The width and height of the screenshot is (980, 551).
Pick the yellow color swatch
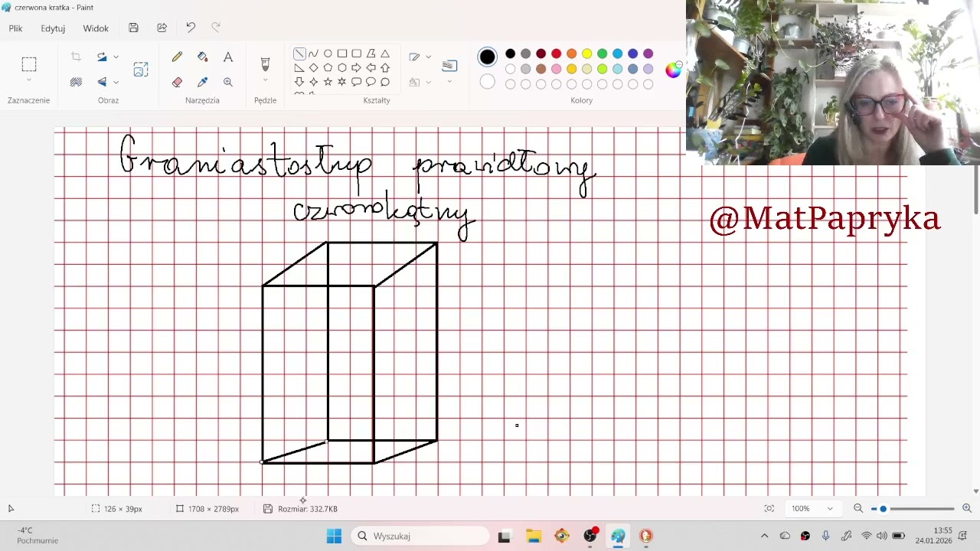click(x=587, y=54)
